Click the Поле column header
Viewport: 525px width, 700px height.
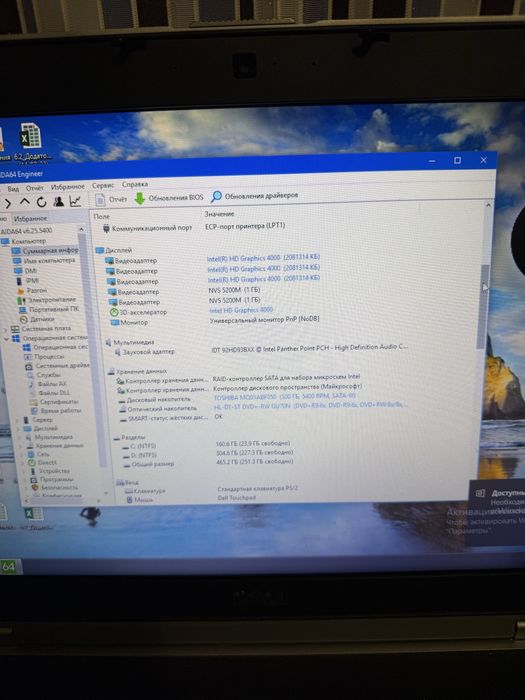[102, 216]
